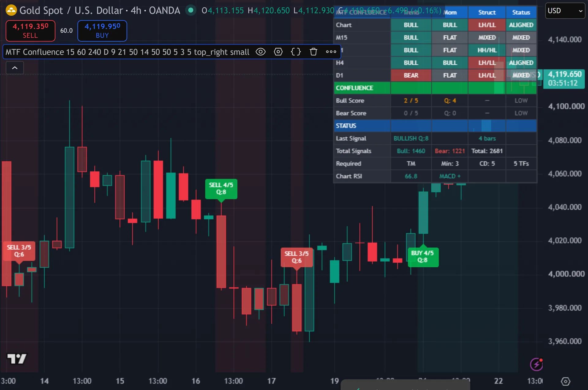Click the Min: 3 required cell
This screenshot has height=390, width=588.
click(450, 163)
